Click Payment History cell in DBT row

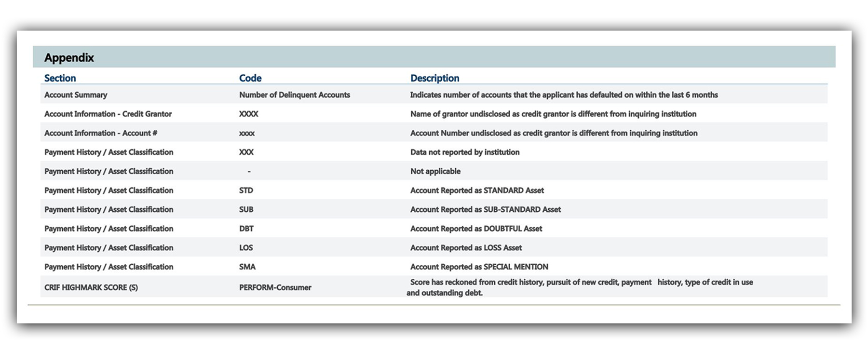108,229
